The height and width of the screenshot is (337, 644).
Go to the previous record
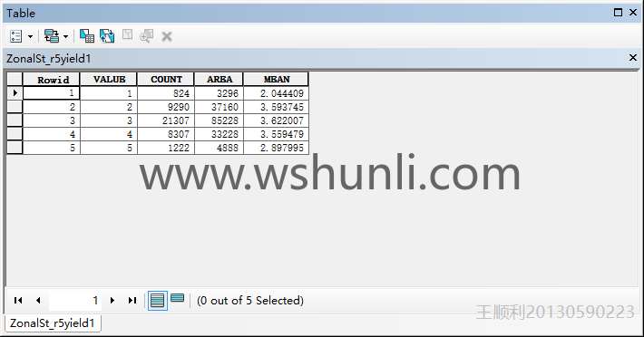pos(38,301)
